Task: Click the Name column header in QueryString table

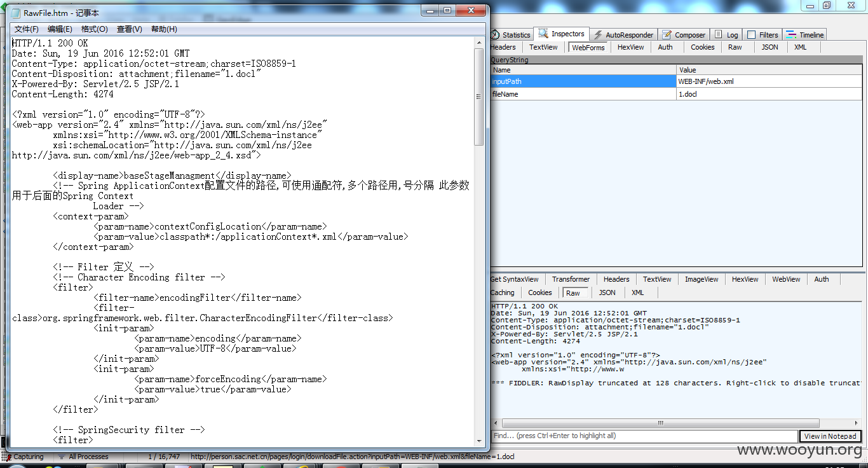Action: pos(583,70)
